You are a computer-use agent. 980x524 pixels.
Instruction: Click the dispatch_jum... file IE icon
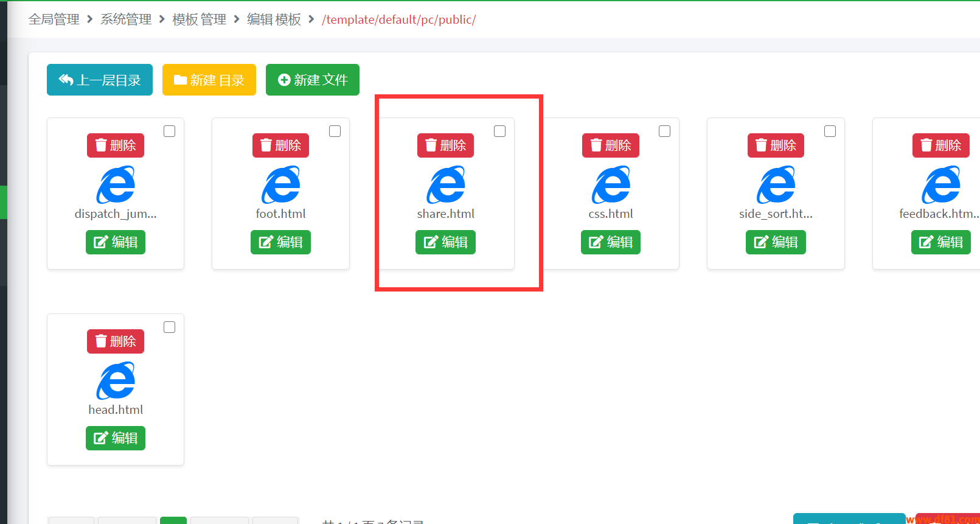(116, 184)
